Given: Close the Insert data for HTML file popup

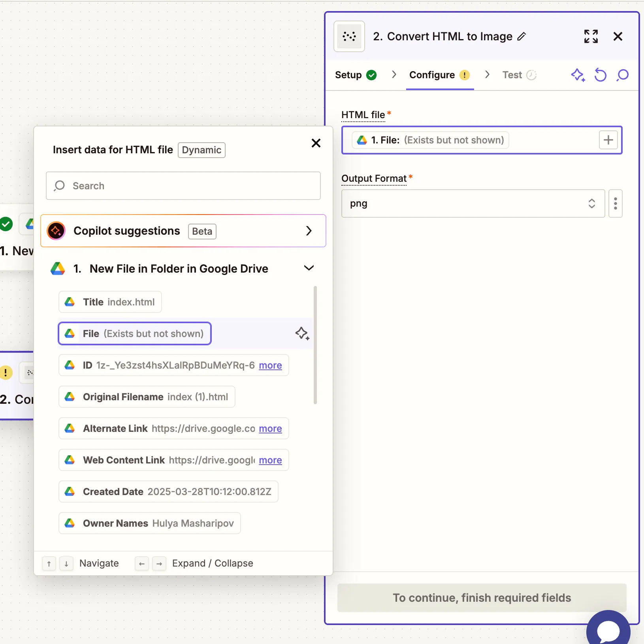Looking at the screenshot, I should click(316, 143).
